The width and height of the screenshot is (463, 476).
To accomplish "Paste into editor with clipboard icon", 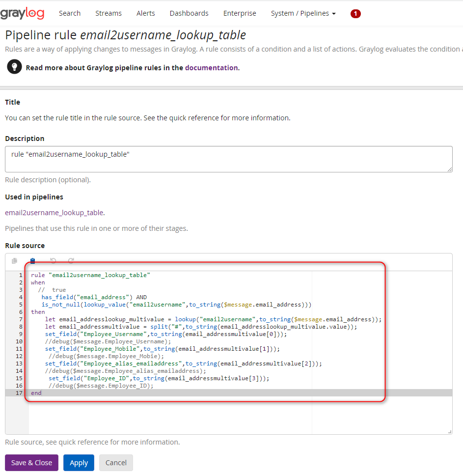I will (33, 261).
